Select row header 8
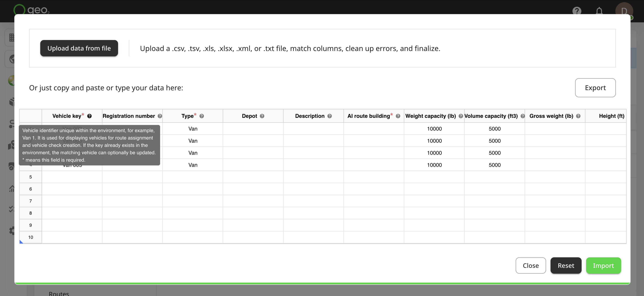644x296 pixels. coord(30,213)
